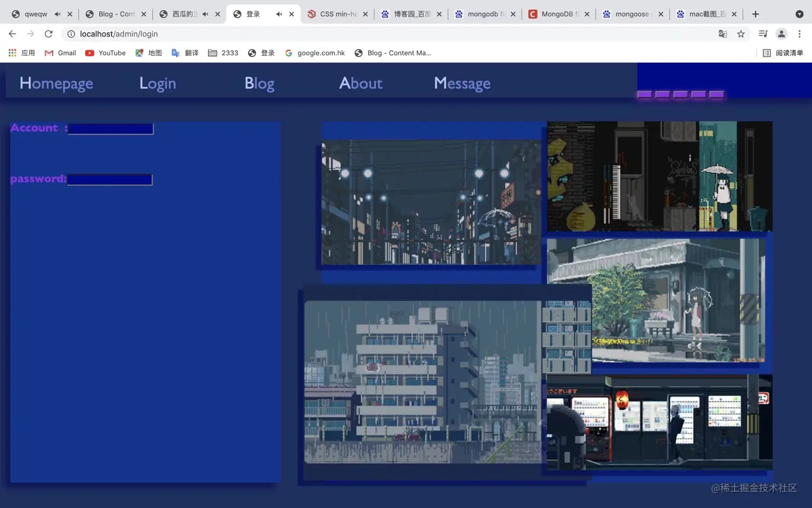Open the Blog - Content Ma... bookmark
The height and width of the screenshot is (508, 812).
(x=393, y=53)
